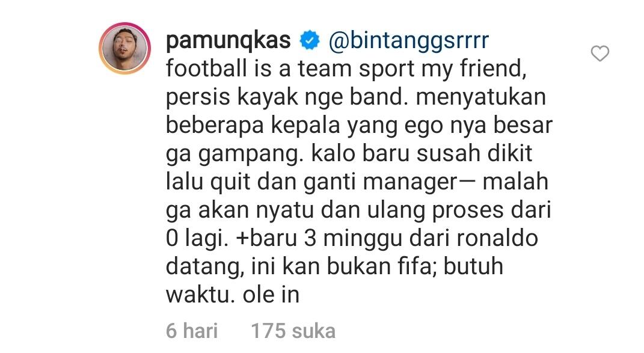Screen dimensions: 644x353
Task: Toggle the heart to like pamunqkas's comment
Action: click(600, 54)
